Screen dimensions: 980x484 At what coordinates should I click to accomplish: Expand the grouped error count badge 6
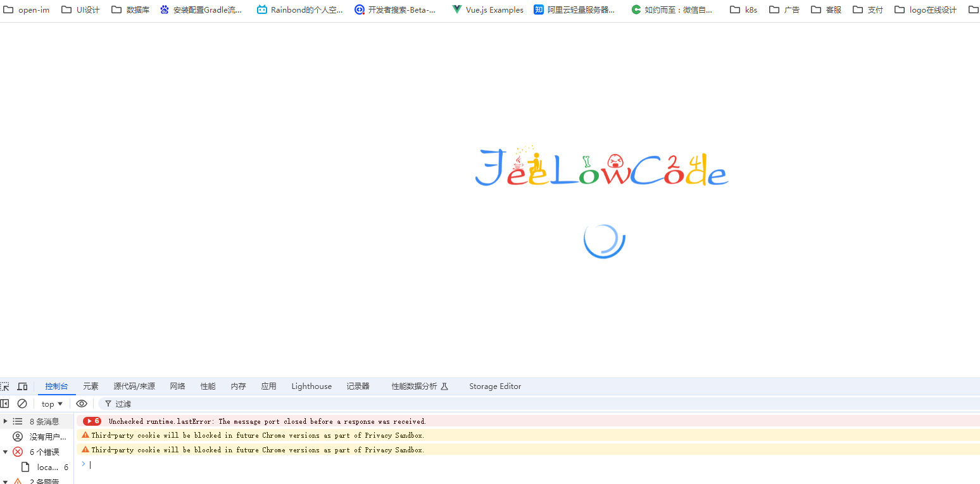point(92,421)
